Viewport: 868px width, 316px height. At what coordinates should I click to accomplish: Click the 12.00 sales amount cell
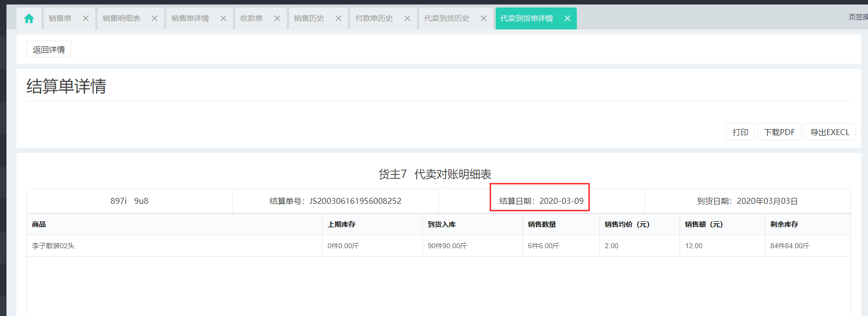pos(722,246)
